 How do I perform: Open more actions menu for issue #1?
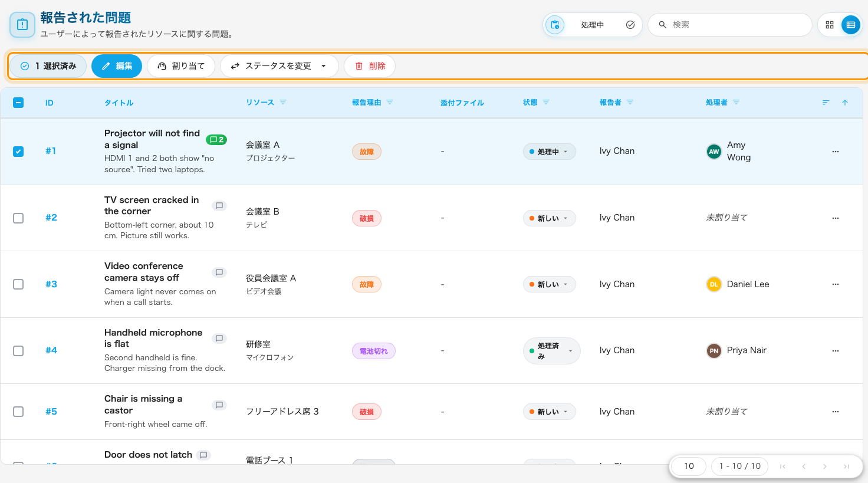coord(836,152)
